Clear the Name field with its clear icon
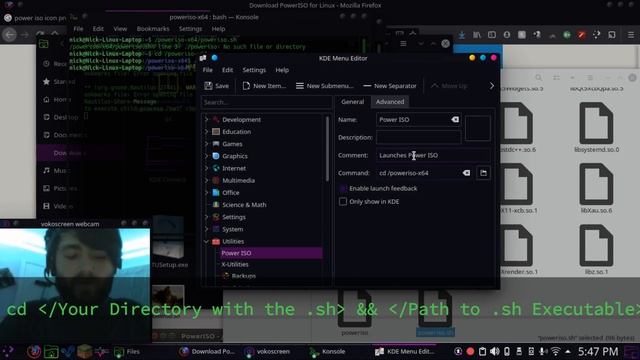This screenshot has height=360, width=640. (x=455, y=120)
